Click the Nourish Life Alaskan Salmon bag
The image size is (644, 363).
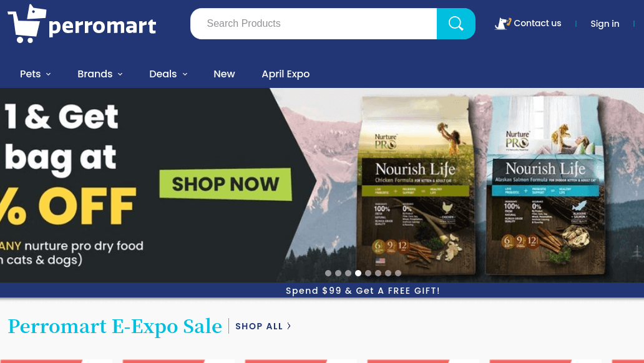pos(545,185)
